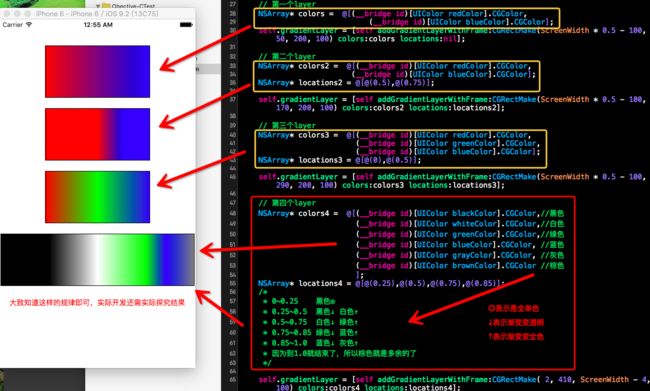Tap the wide black-white-green-blue gradient bar
The image size is (650, 391).
[97, 260]
